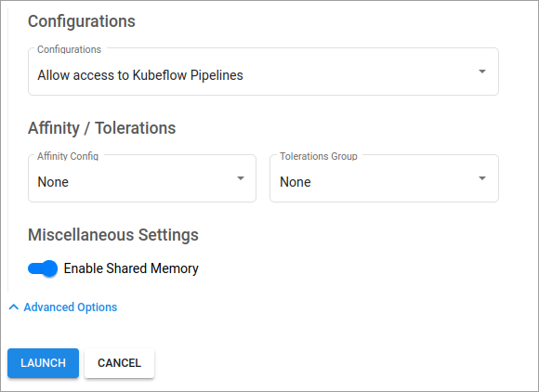Click the small Configurations field label

[x=69, y=49]
